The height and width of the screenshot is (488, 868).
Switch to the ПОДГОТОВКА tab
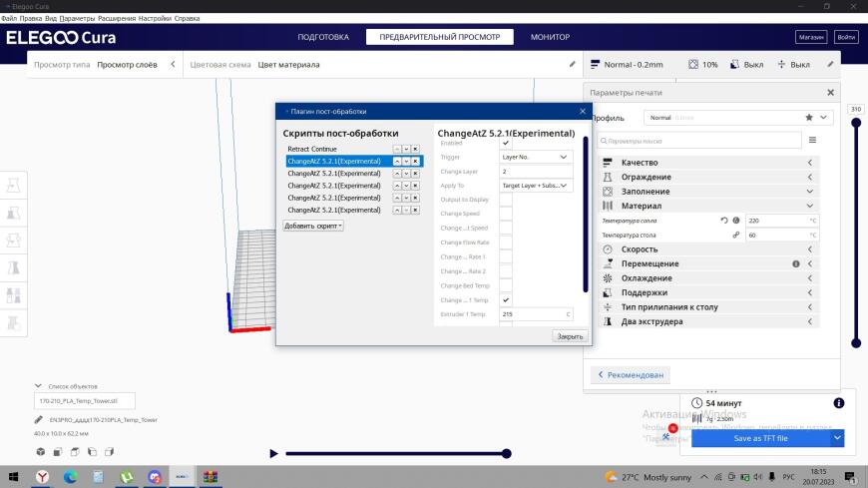323,37
